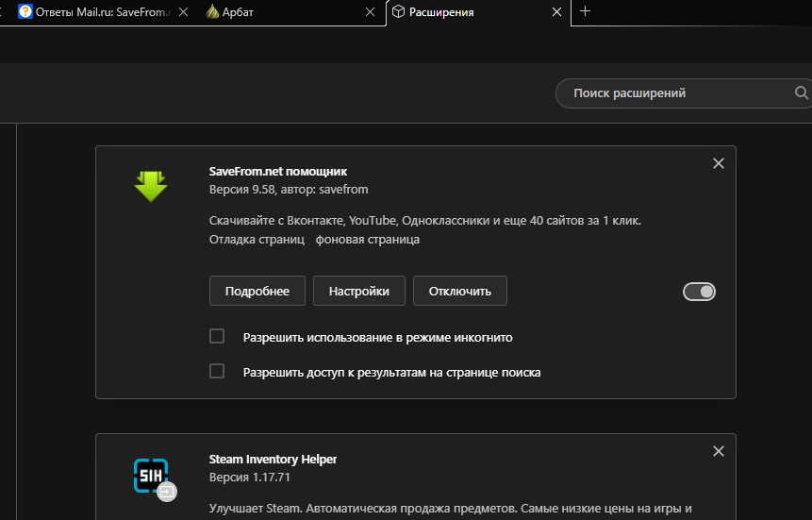Close the Расширения tab
Viewport: 812px width, 520px height.
coord(556,12)
